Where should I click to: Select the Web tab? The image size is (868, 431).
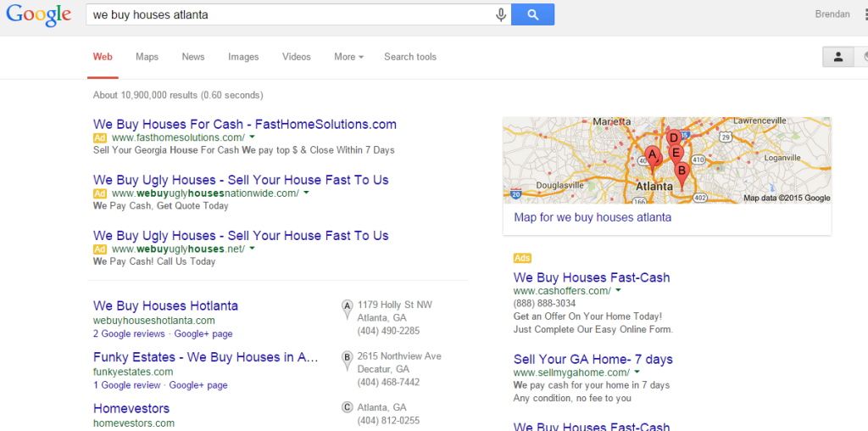pos(103,57)
